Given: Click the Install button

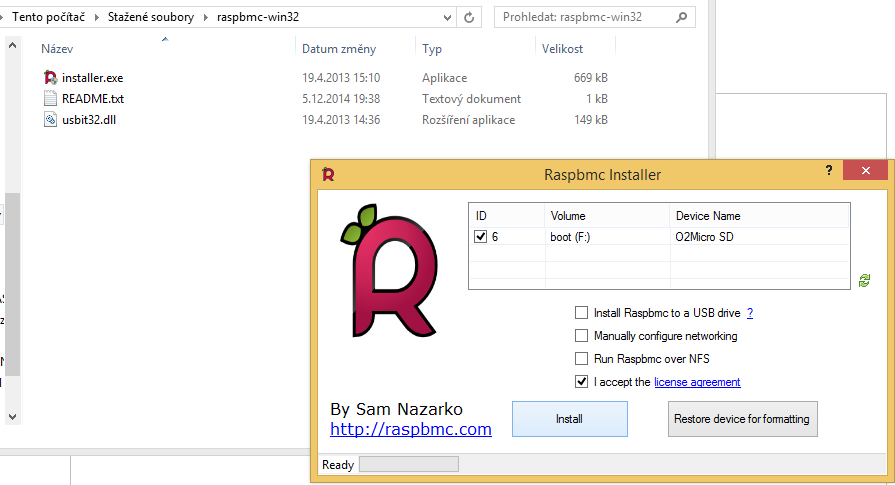Looking at the screenshot, I should coord(570,419).
